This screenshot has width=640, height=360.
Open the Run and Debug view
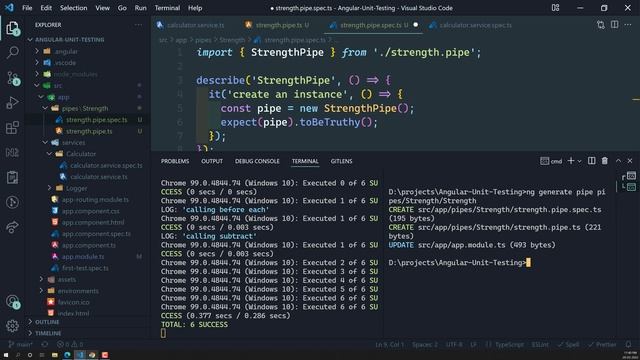[12, 102]
